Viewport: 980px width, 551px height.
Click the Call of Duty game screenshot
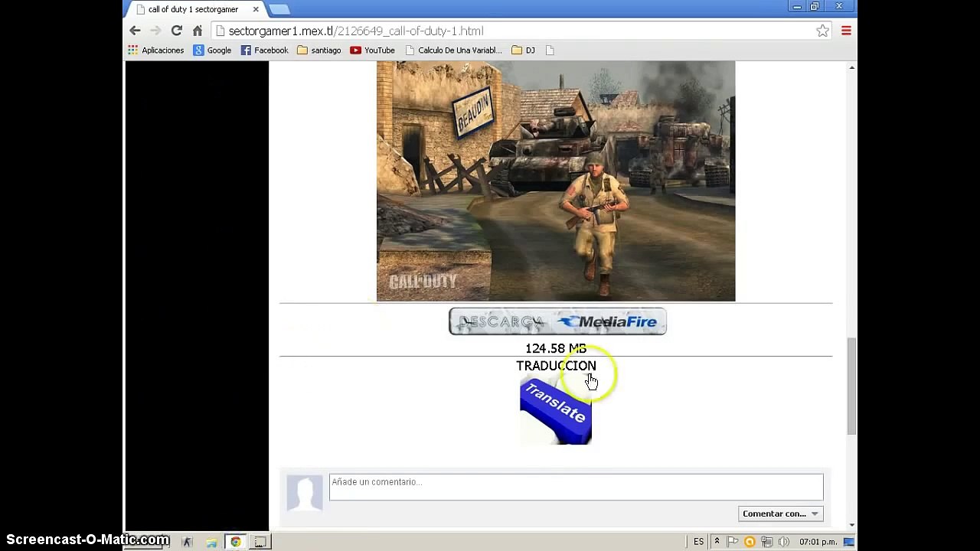click(x=556, y=181)
